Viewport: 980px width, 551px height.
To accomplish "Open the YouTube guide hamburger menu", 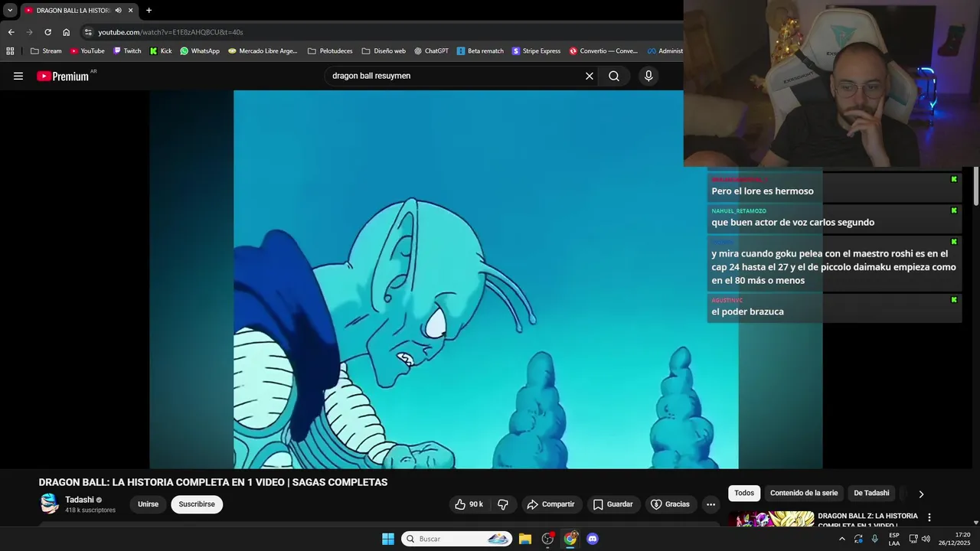I will pos(18,76).
